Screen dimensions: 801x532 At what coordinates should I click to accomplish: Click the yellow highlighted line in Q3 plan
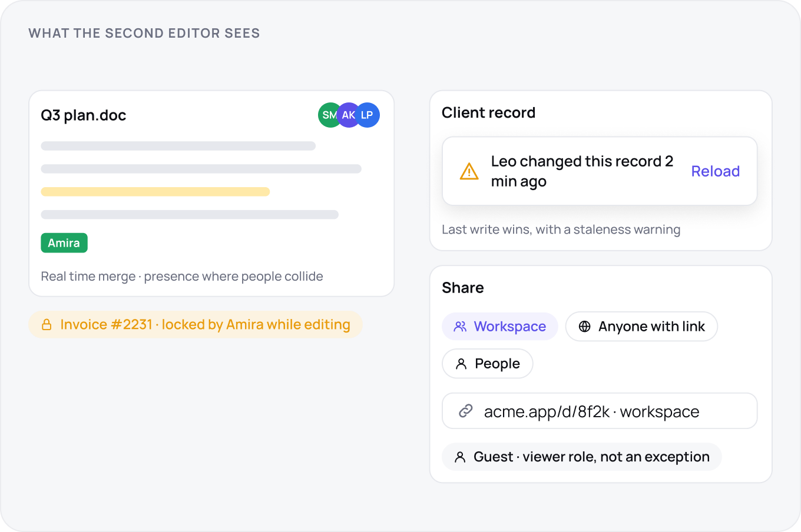[155, 192]
